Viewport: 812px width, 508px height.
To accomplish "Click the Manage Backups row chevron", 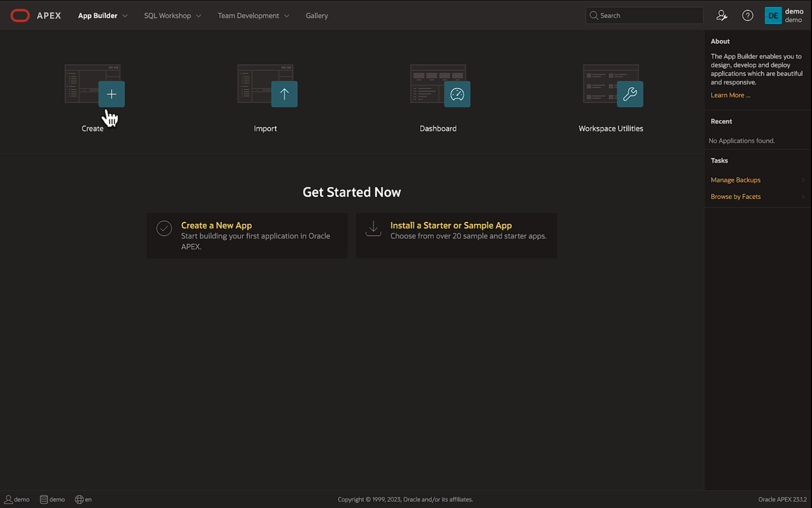I will click(x=803, y=180).
